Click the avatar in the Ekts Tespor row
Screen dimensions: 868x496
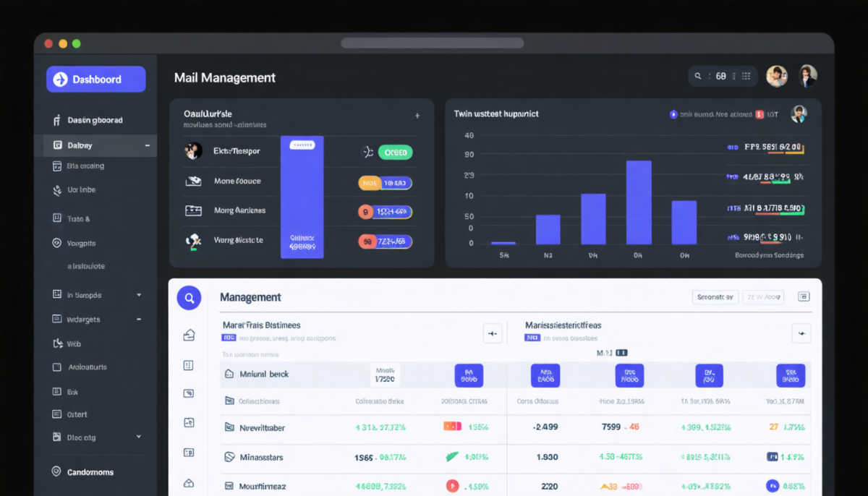(x=193, y=151)
